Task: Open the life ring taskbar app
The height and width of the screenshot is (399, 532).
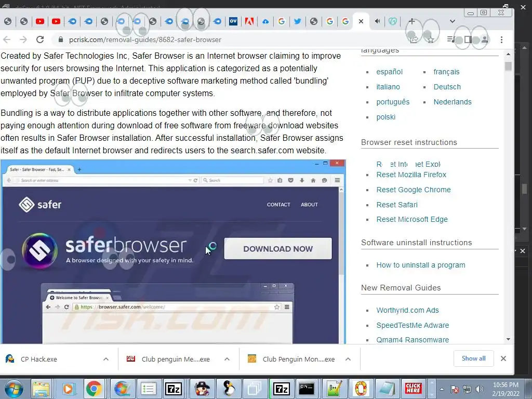Action: click(x=360, y=389)
